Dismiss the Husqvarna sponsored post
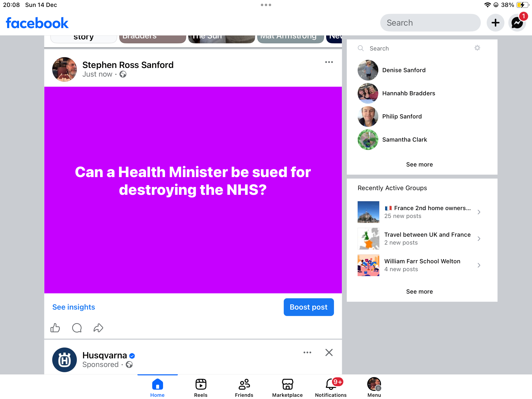Image resolution: width=532 pixels, height=399 pixels. pyautogui.click(x=329, y=352)
